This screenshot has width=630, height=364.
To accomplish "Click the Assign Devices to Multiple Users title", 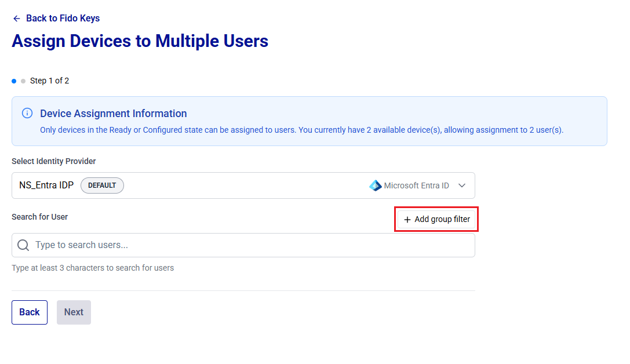I will 140,41.
